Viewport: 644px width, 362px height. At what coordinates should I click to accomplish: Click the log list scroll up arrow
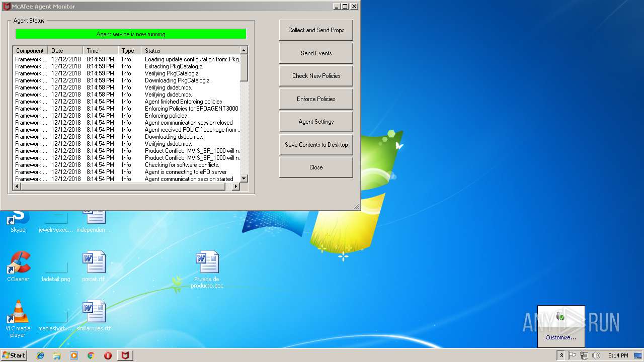(x=244, y=50)
